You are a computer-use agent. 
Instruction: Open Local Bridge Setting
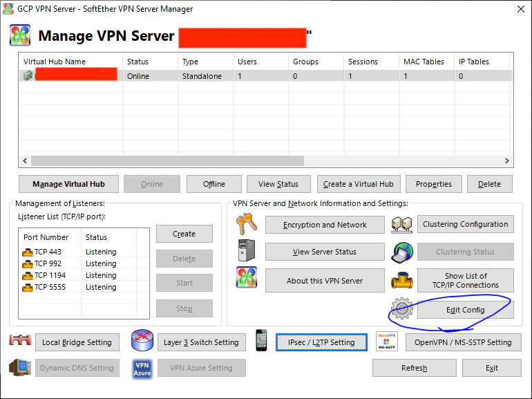pos(77,342)
